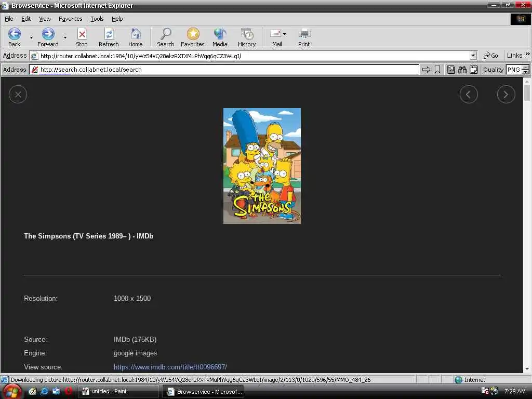
Task: Print the current page
Action: click(x=304, y=37)
